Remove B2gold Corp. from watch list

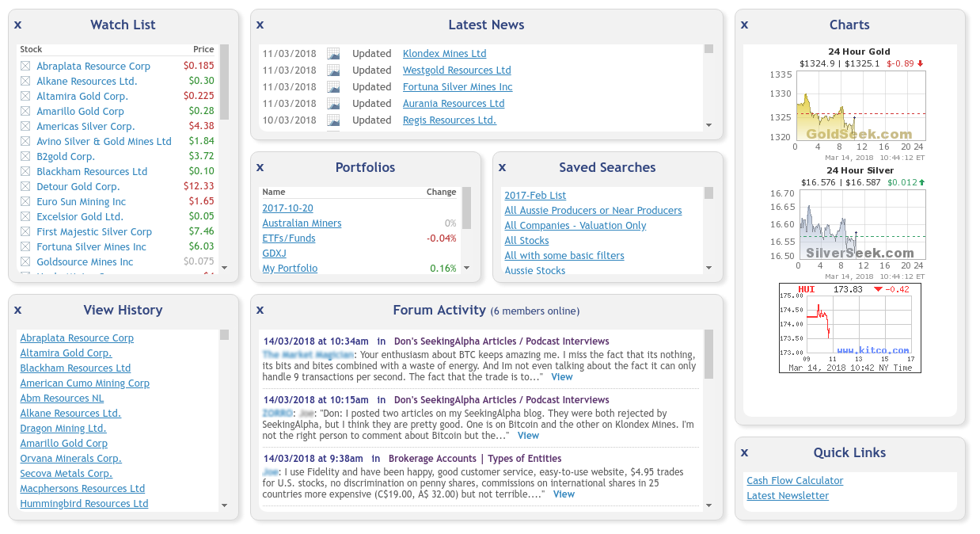[25, 157]
